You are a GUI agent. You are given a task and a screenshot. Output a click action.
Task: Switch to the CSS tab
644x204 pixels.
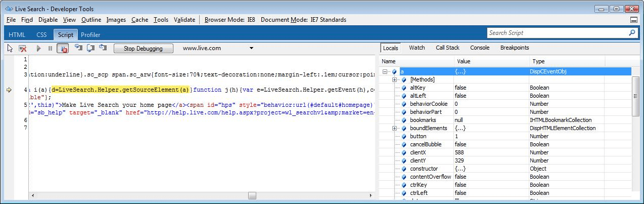[41, 35]
